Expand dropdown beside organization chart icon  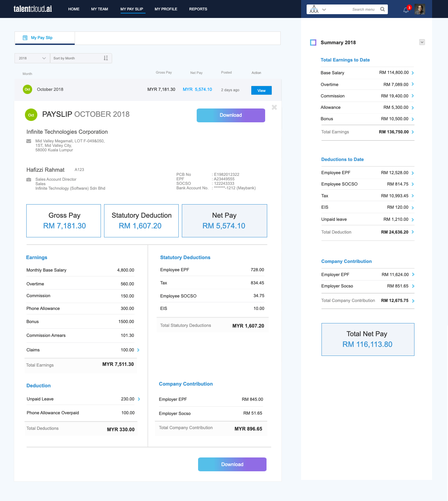(x=324, y=10)
